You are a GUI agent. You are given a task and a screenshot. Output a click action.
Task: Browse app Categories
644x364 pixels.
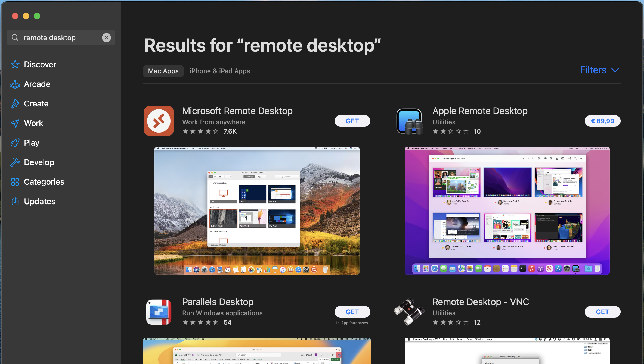point(44,182)
